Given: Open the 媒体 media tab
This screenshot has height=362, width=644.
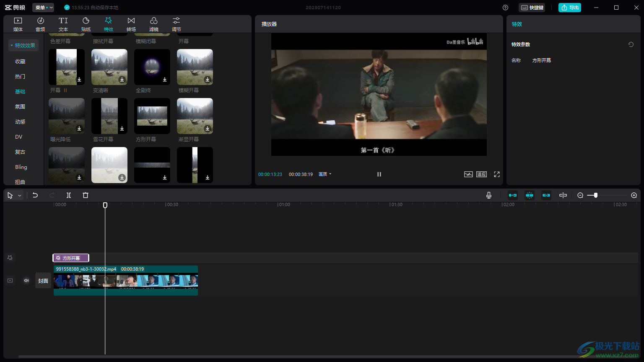Looking at the screenshot, I should pyautogui.click(x=18, y=24).
